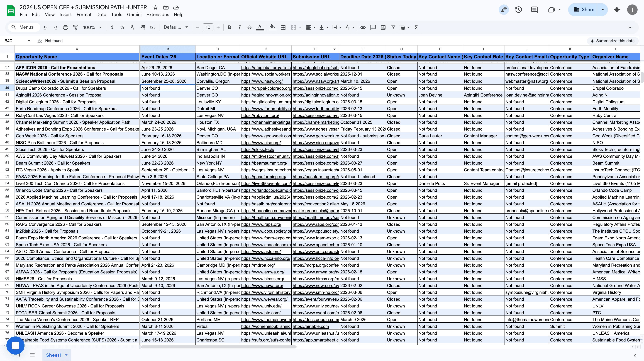Open the Insert menu
The image size is (644, 361).
point(65,15)
